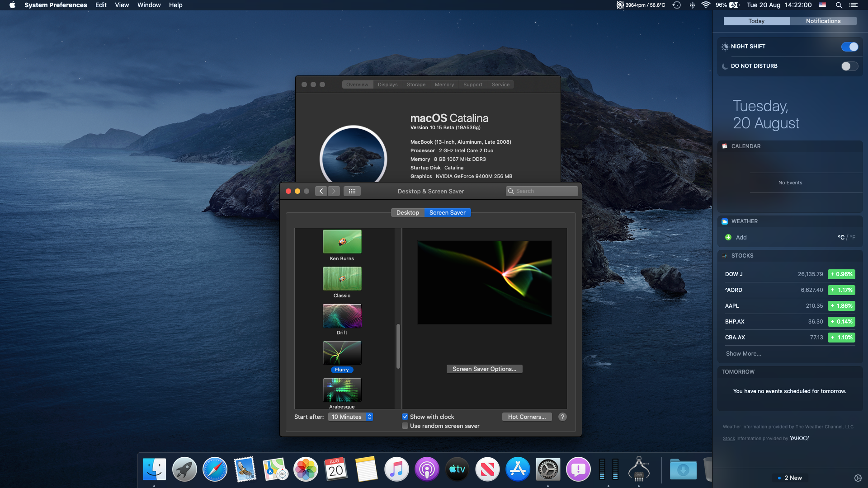Viewport: 868px width, 488px height.
Task: Click the Time Machine menu bar icon
Action: coord(677,5)
